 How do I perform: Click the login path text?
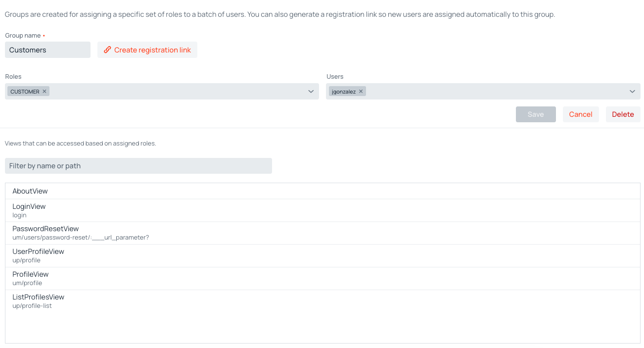(x=19, y=215)
